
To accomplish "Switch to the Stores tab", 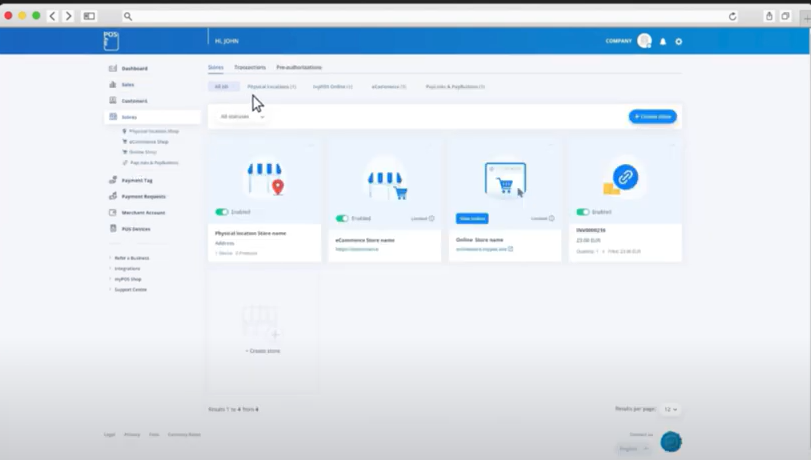I will click(x=216, y=67).
